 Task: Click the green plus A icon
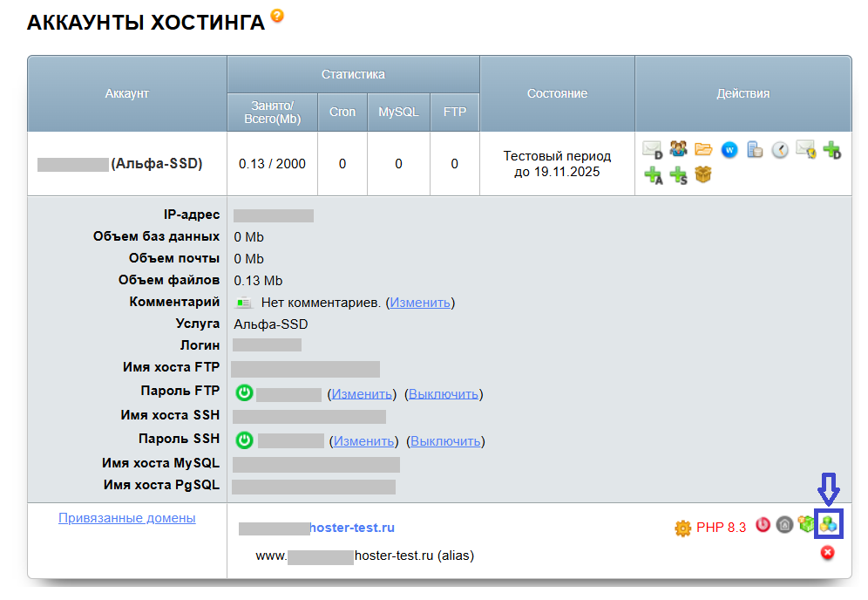(653, 175)
